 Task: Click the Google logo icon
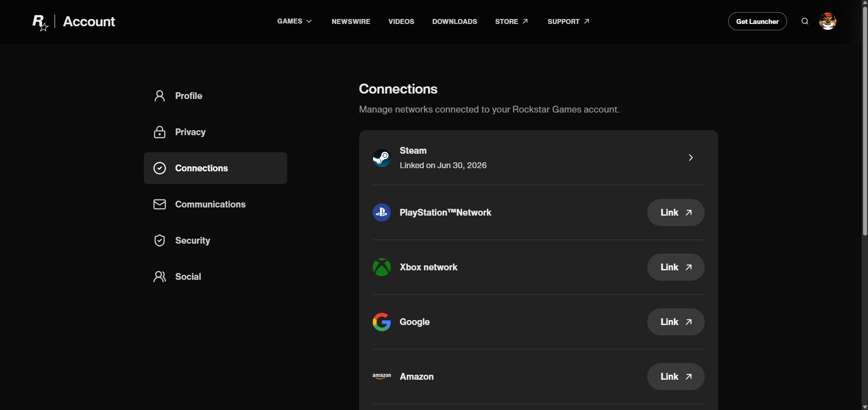coord(382,322)
